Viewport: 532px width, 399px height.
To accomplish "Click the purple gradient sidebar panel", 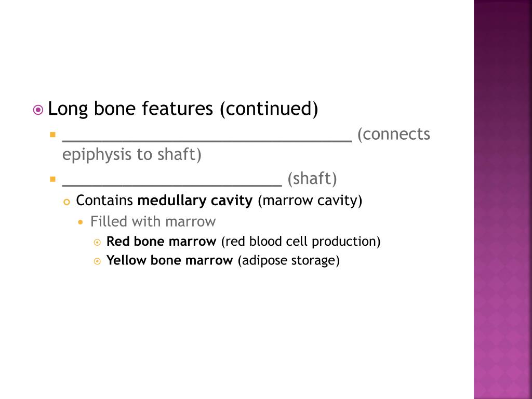I will coord(503,199).
